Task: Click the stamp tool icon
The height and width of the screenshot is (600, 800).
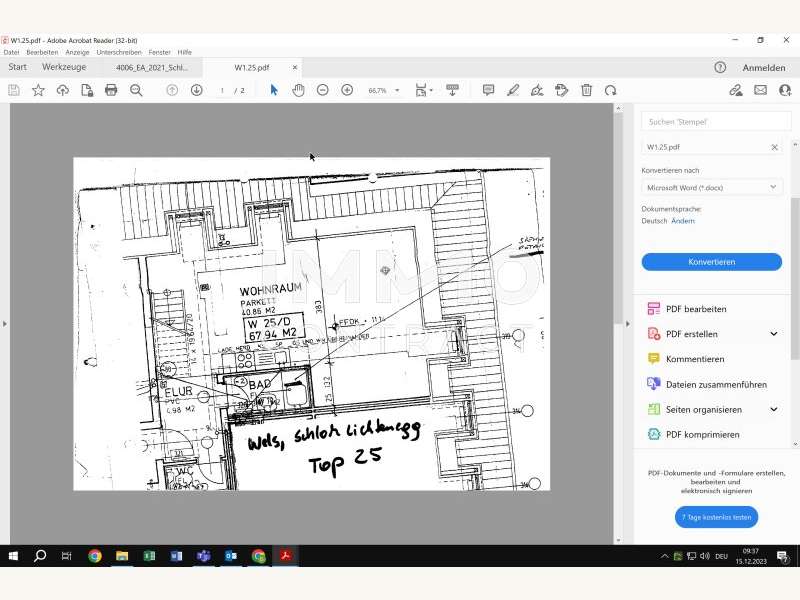Action: tap(562, 90)
